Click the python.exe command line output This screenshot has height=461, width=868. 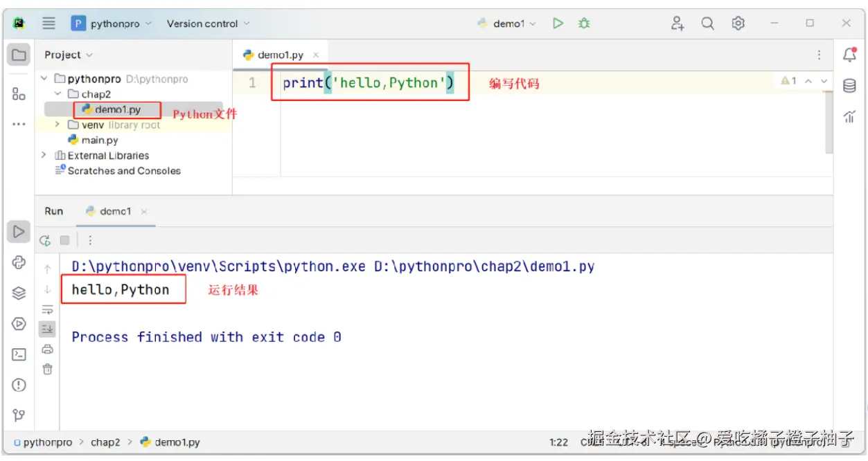(333, 266)
